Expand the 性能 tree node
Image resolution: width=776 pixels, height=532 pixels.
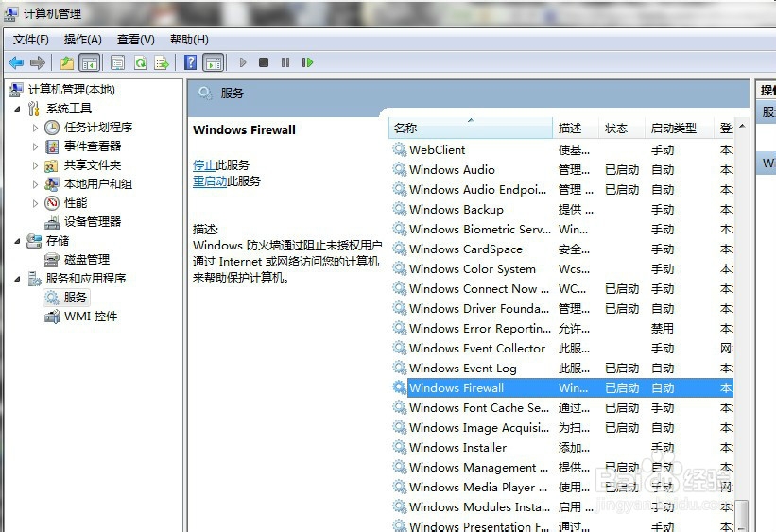click(35, 203)
